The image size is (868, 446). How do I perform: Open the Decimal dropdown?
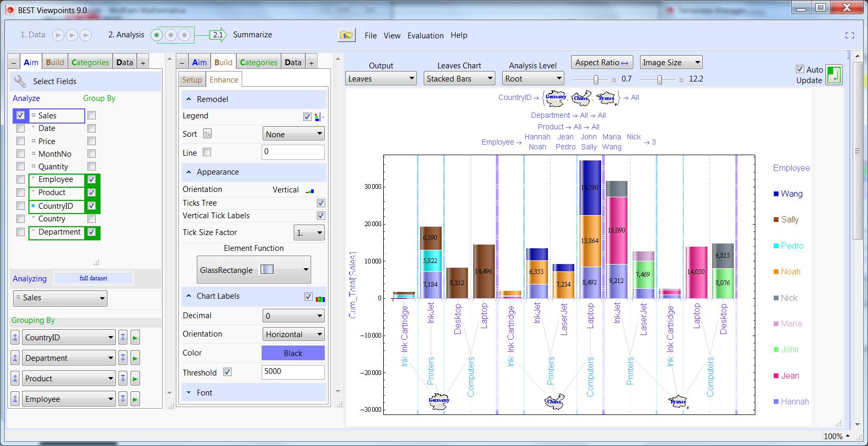click(294, 316)
